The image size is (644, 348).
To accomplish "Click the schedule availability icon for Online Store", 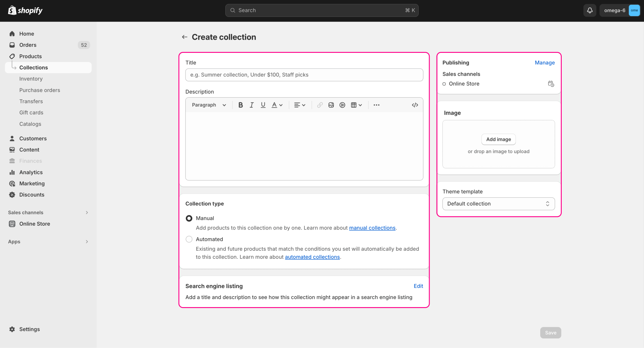I will coord(551,84).
